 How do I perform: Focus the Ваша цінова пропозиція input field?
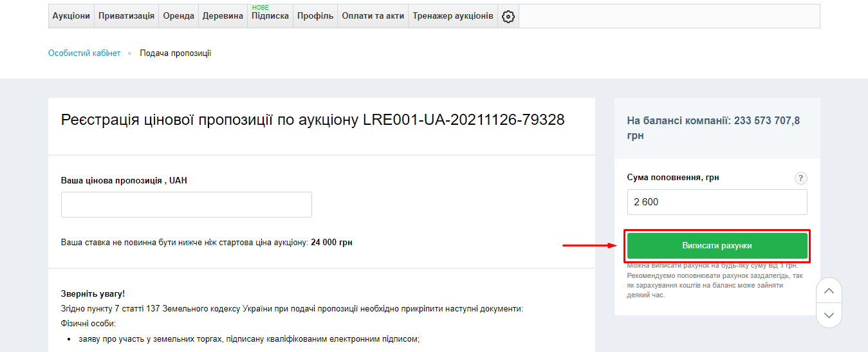[x=186, y=205]
